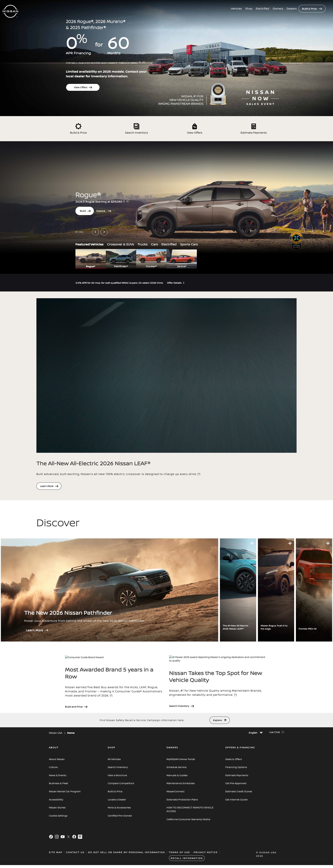Select the Build & Price wrench icon
Viewport: 333px width, 868px height.
click(x=78, y=126)
